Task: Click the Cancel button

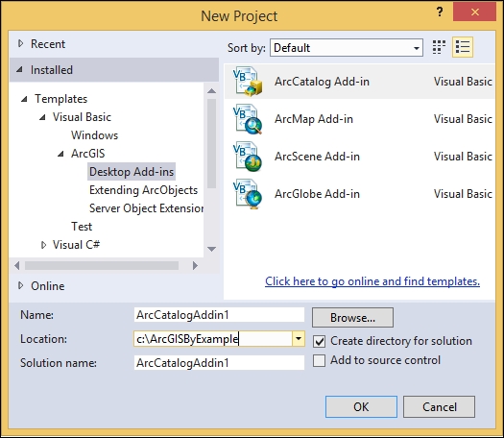Action: coord(439,407)
